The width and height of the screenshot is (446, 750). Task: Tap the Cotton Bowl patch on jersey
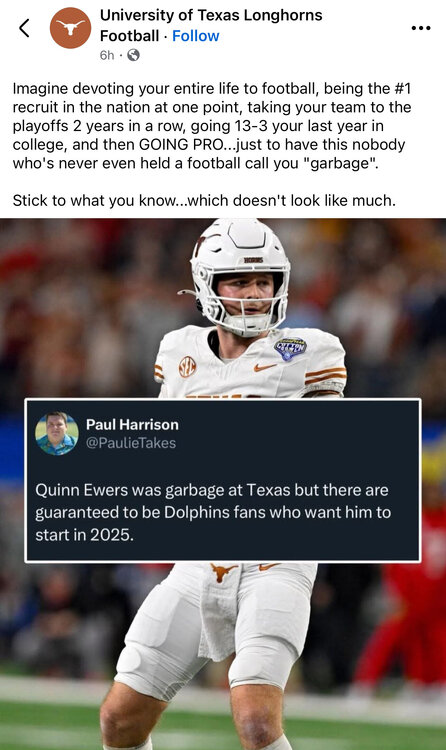pyautogui.click(x=290, y=349)
